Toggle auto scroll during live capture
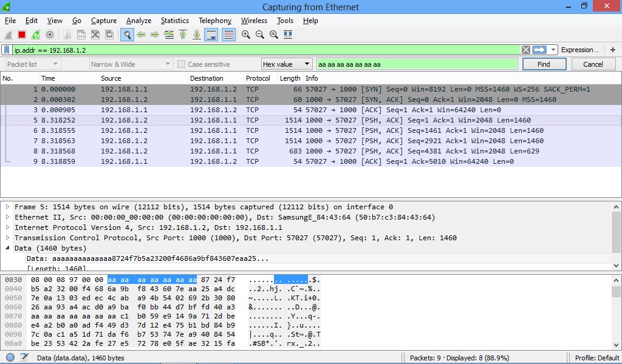This screenshot has height=364, width=622. click(211, 35)
